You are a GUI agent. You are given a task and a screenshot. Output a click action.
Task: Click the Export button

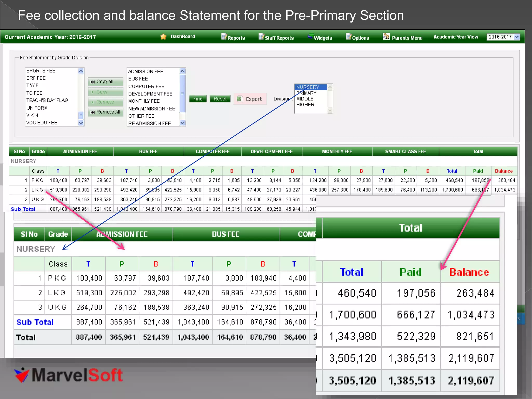250,99
